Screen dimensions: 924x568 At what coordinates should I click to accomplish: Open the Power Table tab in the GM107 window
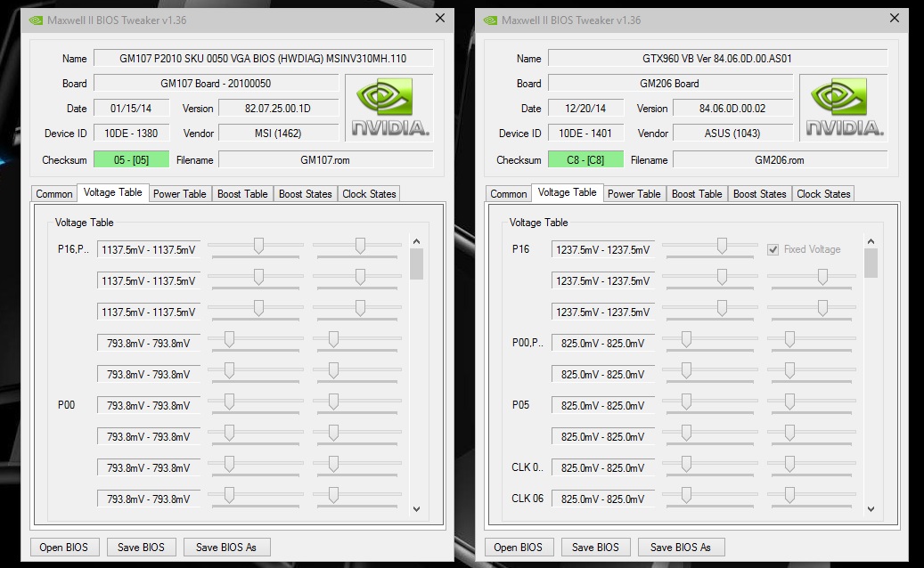pos(179,194)
